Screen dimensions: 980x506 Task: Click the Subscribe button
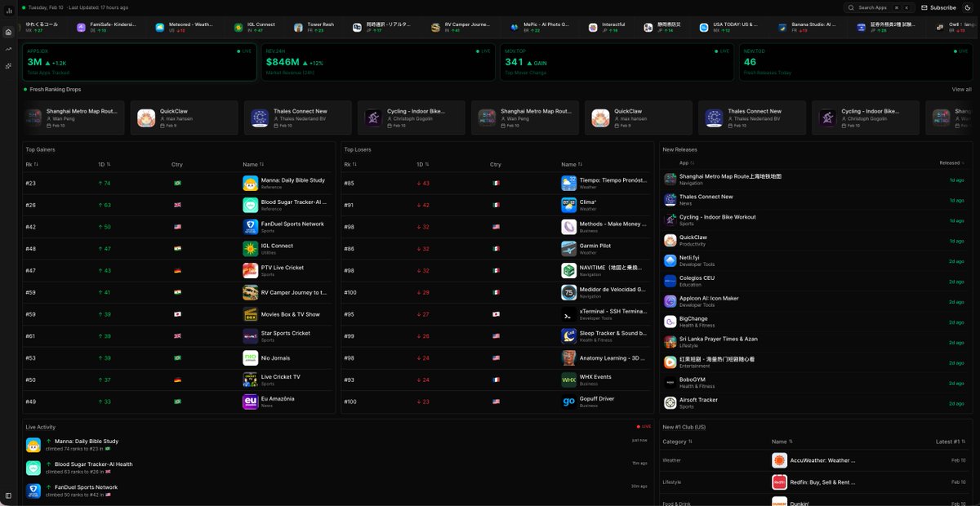tap(938, 7)
